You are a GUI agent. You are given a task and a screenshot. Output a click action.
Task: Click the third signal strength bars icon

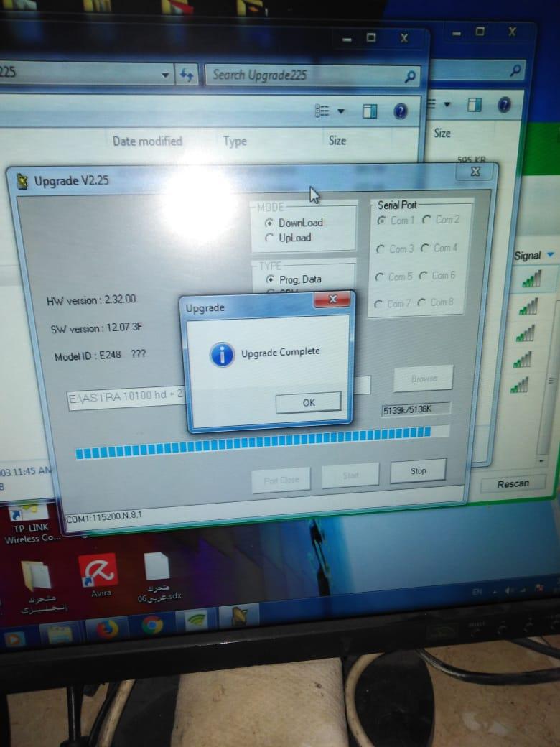(526, 333)
